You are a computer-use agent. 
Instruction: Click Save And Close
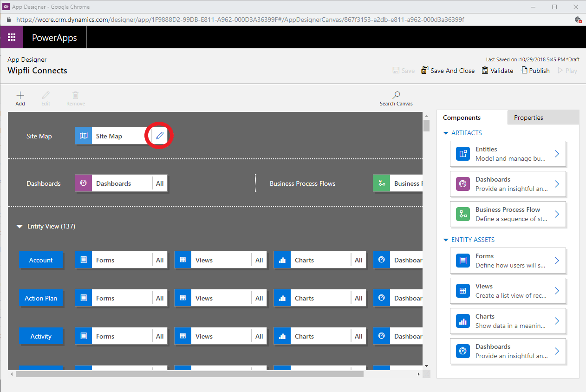click(x=448, y=71)
